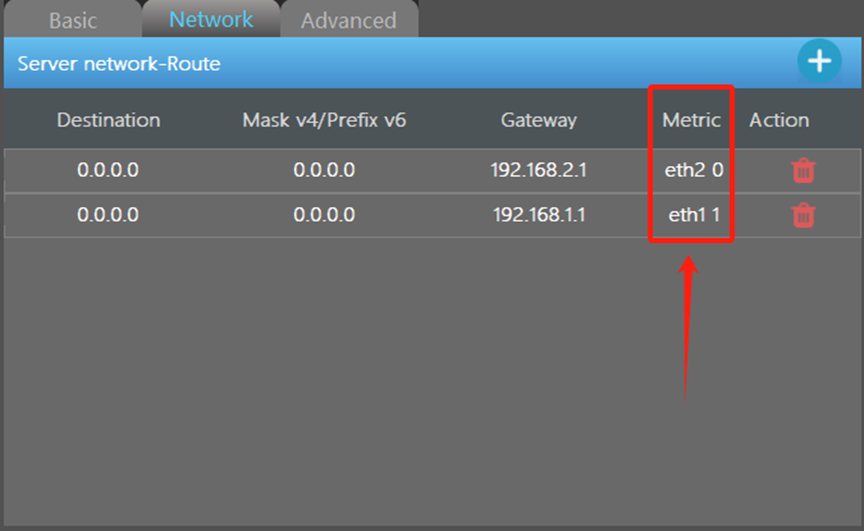Image resolution: width=864 pixels, height=531 pixels.
Task: Select destination 0.0.0.0 in first row
Action: (108, 170)
